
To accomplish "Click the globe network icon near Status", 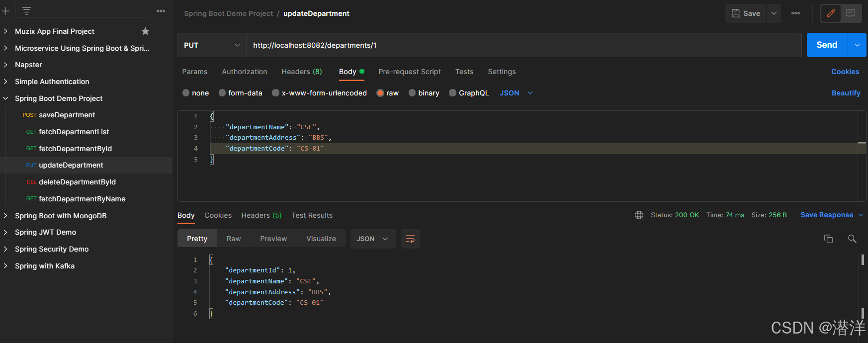I will (x=639, y=215).
